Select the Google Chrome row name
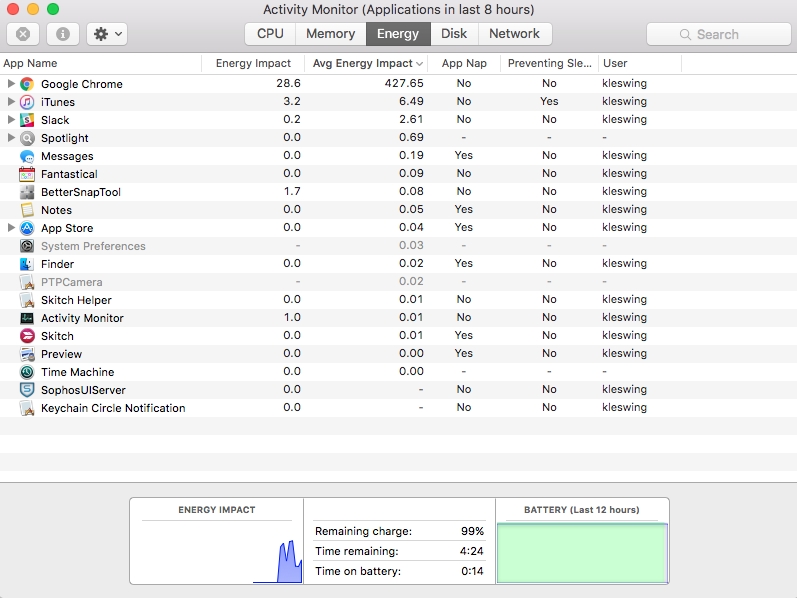The height and width of the screenshot is (598, 797). click(x=82, y=84)
